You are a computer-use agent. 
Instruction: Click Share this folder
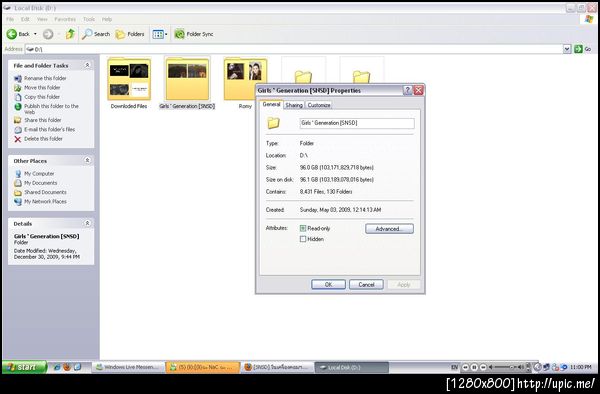point(38,120)
